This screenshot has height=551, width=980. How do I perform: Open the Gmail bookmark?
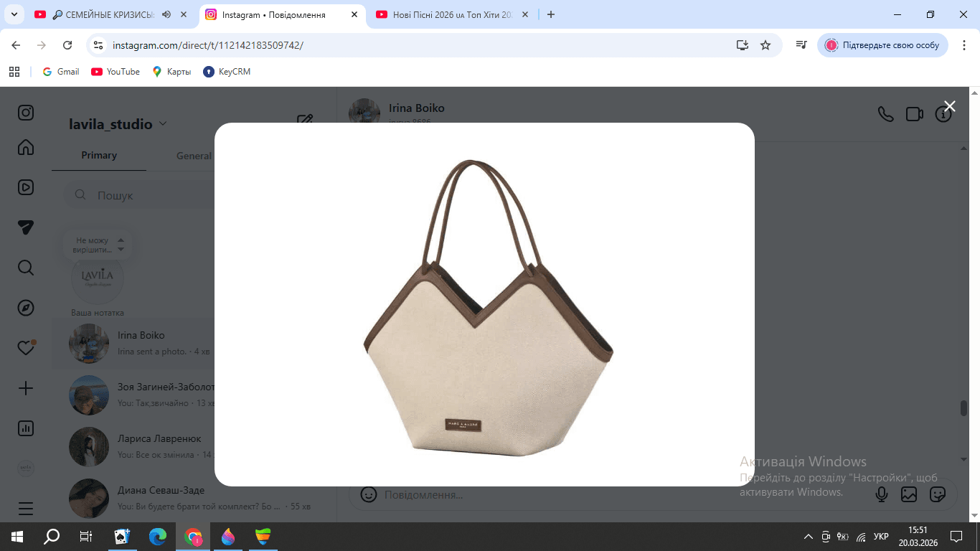[x=61, y=72]
